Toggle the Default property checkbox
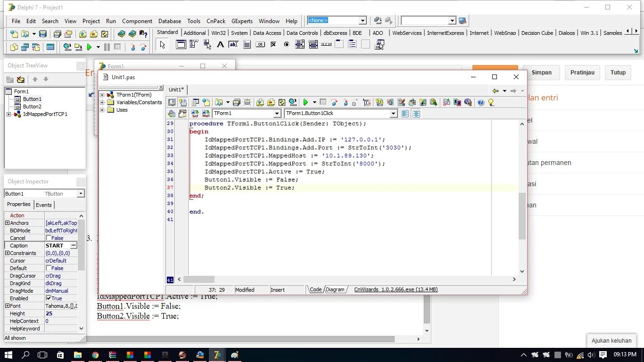The image size is (644, 362). (x=49, y=268)
